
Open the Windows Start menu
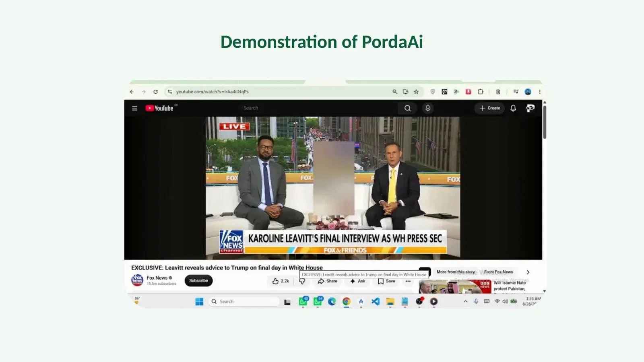click(x=199, y=302)
